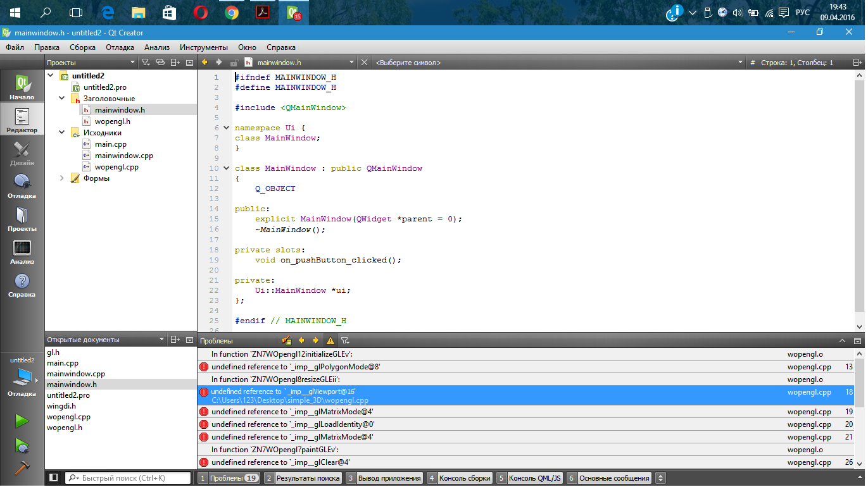Viewport: 868px width, 487px height.
Task: Show the Проблемы output tab
Action: (x=229, y=478)
